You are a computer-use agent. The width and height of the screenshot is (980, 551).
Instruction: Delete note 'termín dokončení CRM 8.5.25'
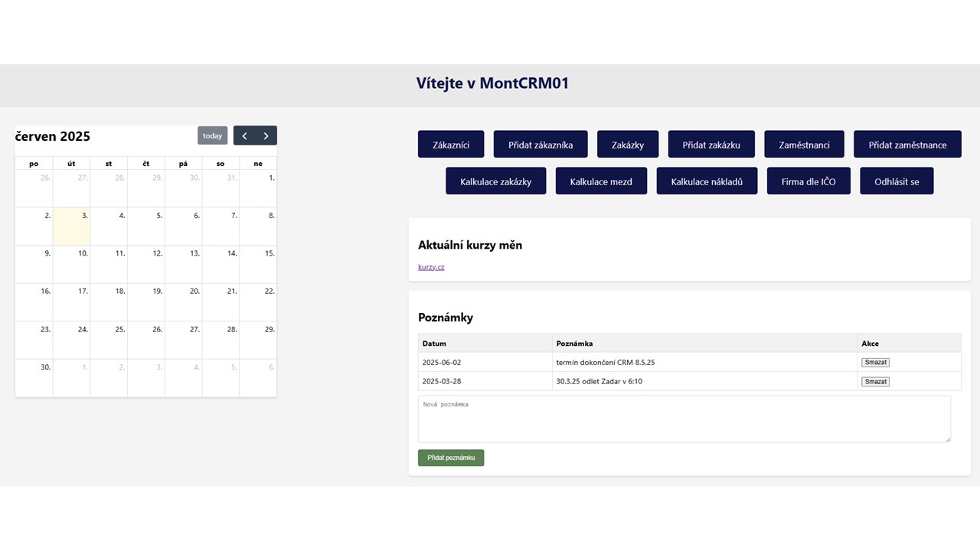pyautogui.click(x=875, y=363)
